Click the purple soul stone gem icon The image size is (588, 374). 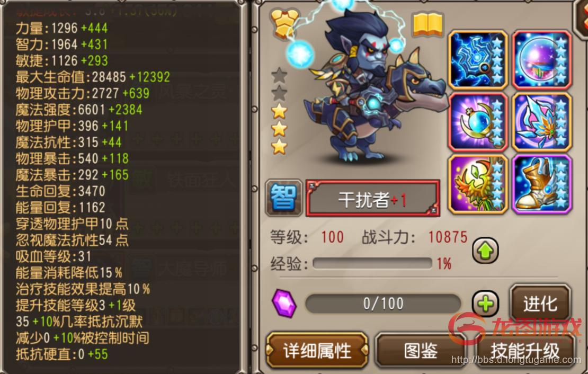(x=284, y=303)
